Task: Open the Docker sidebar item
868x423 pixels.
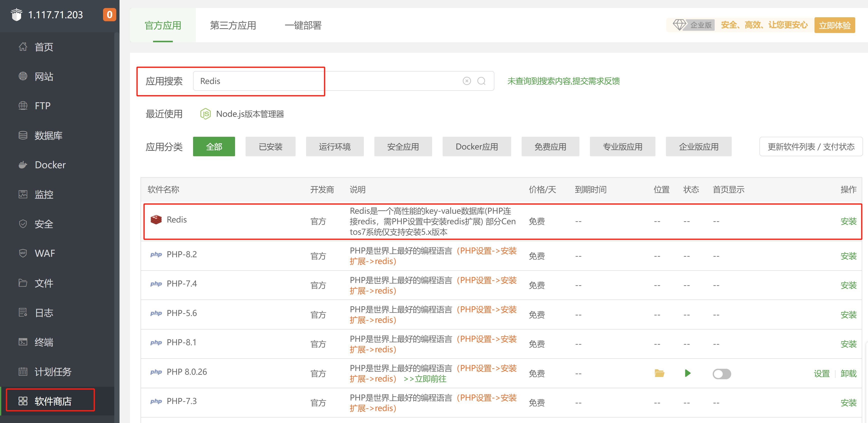Action: (x=50, y=165)
